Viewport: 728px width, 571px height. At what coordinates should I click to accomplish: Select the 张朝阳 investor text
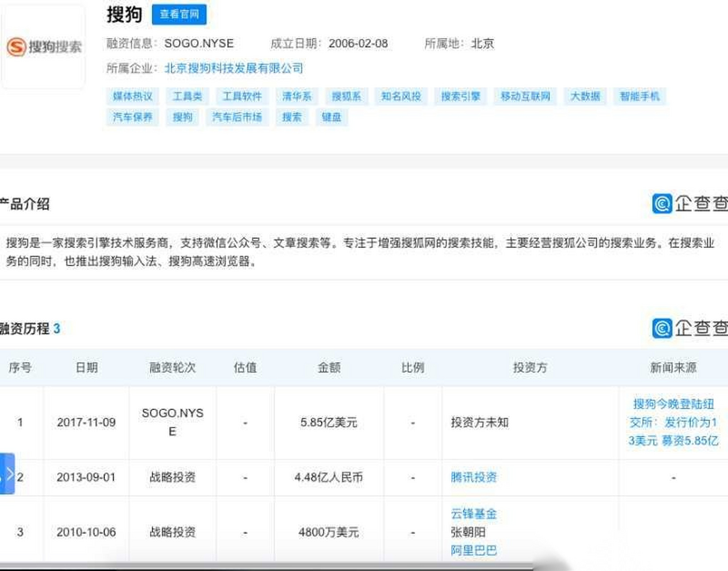point(468,532)
